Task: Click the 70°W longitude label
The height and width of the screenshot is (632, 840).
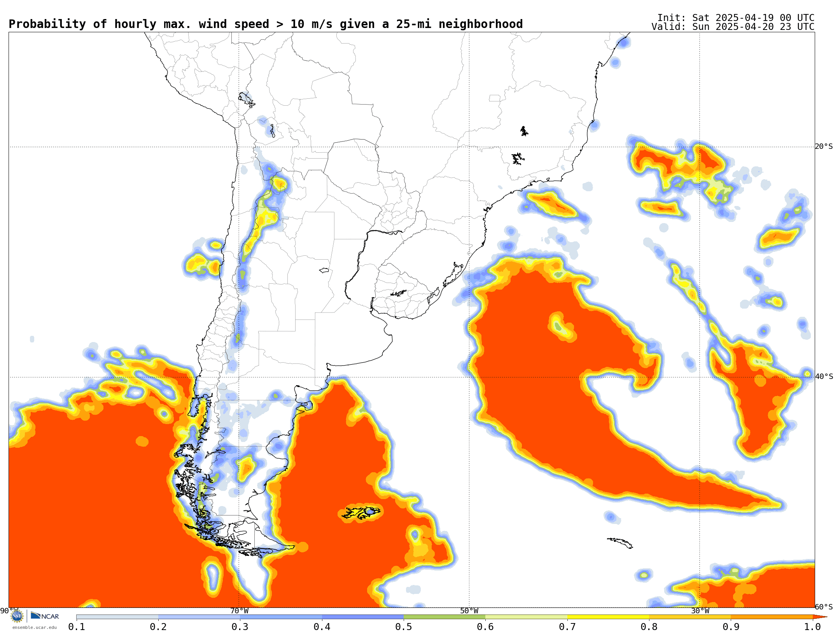Action: 239,611
